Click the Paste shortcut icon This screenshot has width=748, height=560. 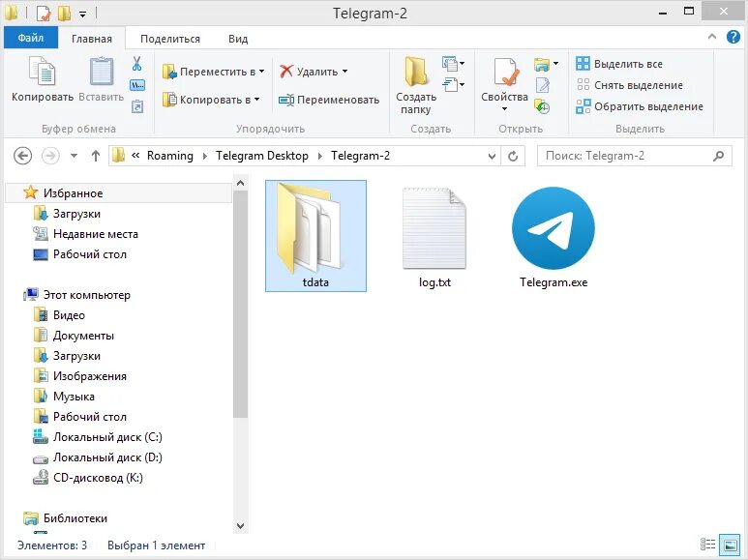[136, 105]
